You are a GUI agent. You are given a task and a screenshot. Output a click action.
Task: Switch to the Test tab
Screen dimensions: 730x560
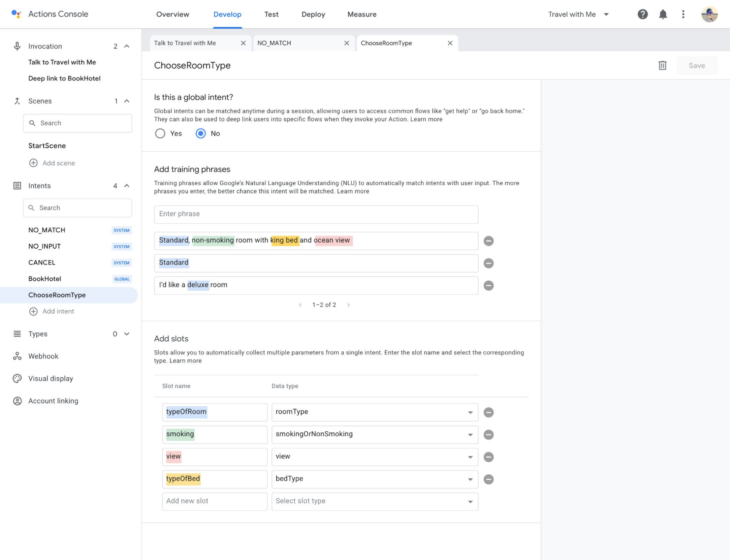(271, 14)
